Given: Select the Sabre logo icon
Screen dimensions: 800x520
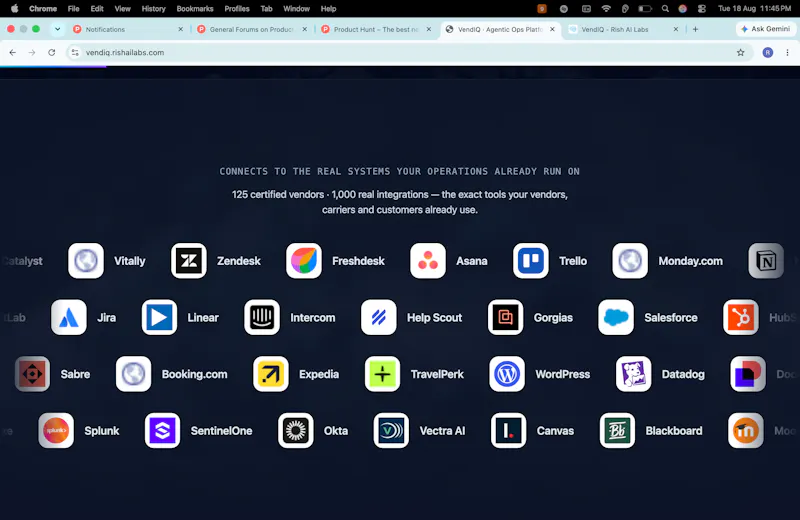Looking at the screenshot, I should click(32, 374).
